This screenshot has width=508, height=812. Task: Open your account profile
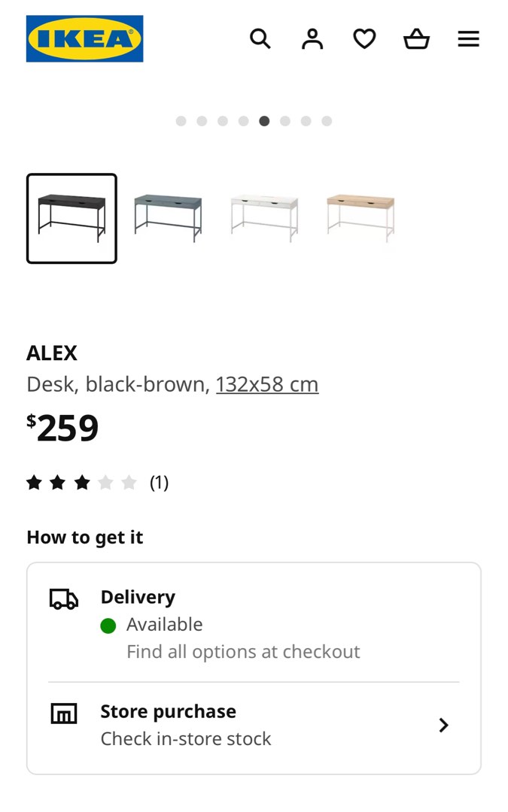point(312,38)
